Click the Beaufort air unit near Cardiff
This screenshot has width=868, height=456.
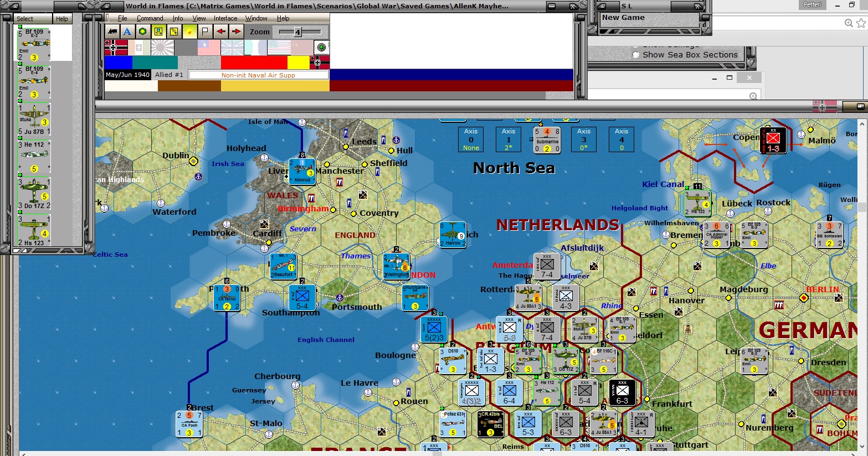tap(284, 266)
